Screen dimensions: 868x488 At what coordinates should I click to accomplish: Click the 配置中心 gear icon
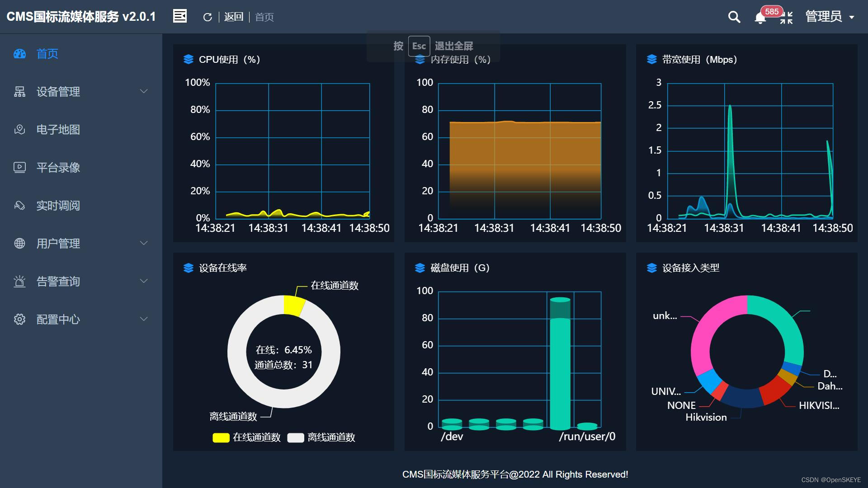[20, 319]
